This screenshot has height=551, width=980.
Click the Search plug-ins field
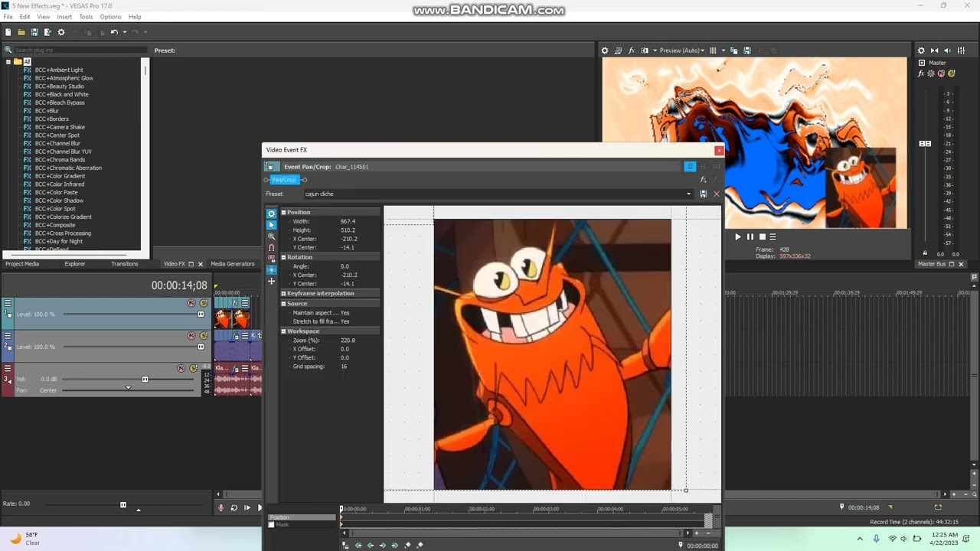[x=80, y=51]
